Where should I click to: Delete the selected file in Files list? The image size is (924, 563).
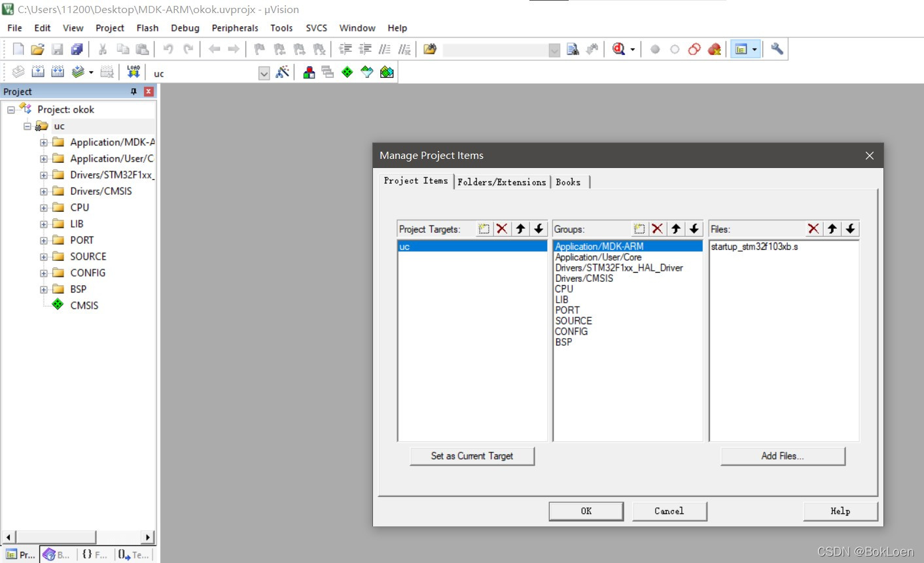[x=813, y=229]
